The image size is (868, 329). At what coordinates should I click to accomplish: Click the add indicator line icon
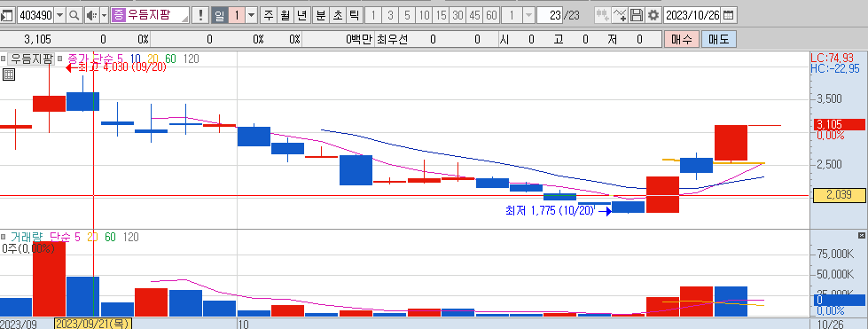point(621,15)
